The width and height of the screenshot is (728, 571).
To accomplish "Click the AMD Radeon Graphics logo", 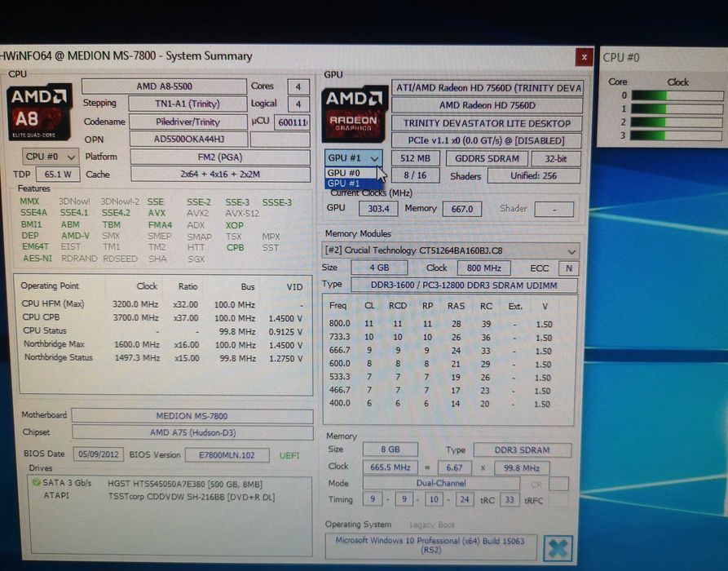I will [x=355, y=114].
